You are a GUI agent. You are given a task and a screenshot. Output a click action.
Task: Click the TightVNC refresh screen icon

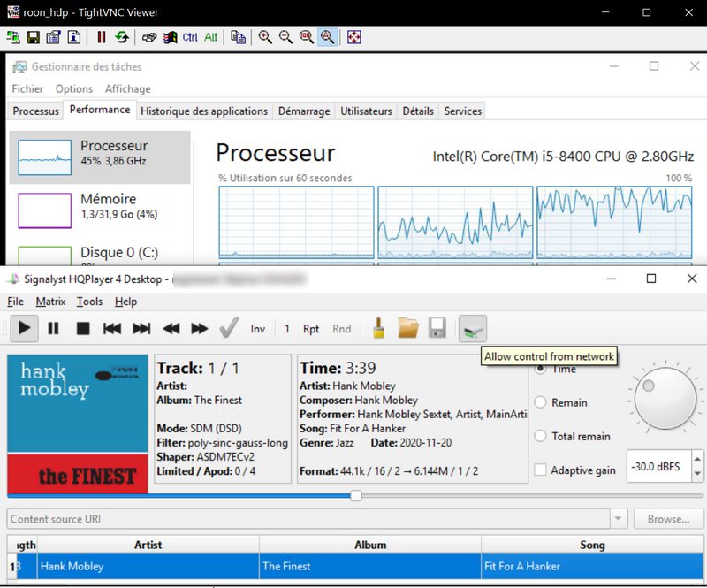(x=122, y=37)
